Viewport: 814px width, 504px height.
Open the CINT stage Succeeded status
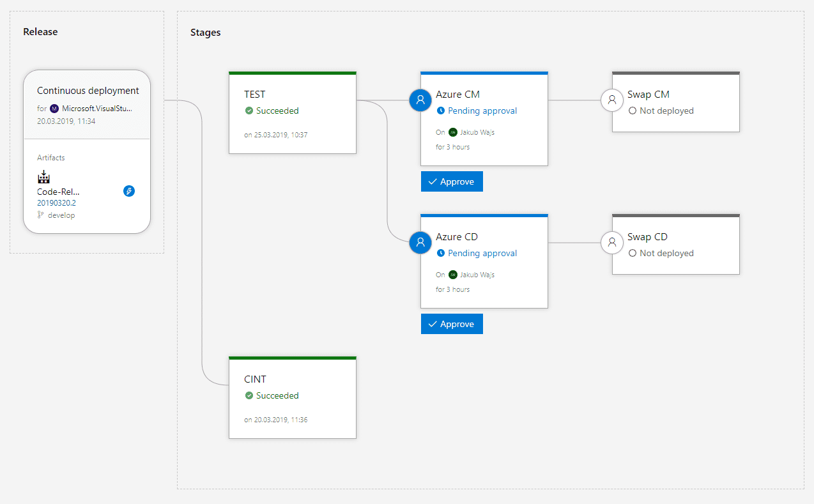tap(277, 395)
